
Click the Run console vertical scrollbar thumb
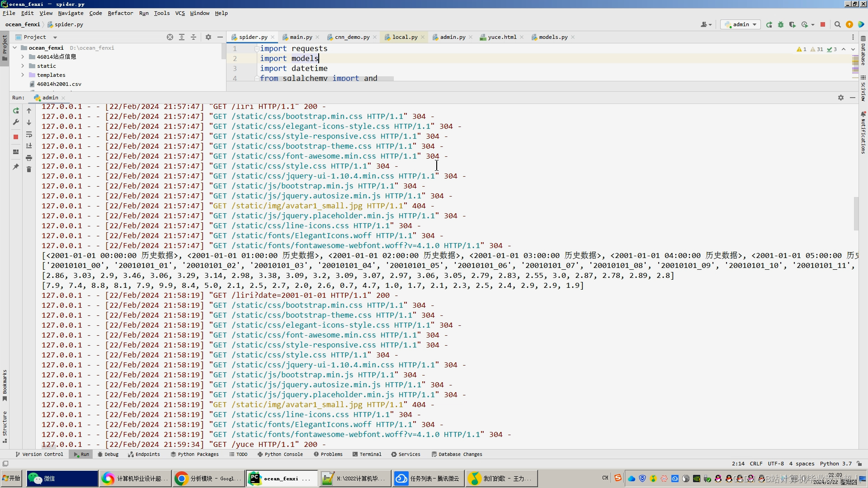click(x=856, y=213)
